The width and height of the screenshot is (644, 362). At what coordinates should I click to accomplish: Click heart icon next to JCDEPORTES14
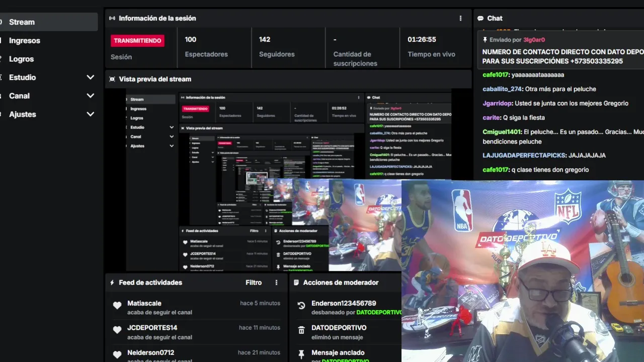[117, 330]
